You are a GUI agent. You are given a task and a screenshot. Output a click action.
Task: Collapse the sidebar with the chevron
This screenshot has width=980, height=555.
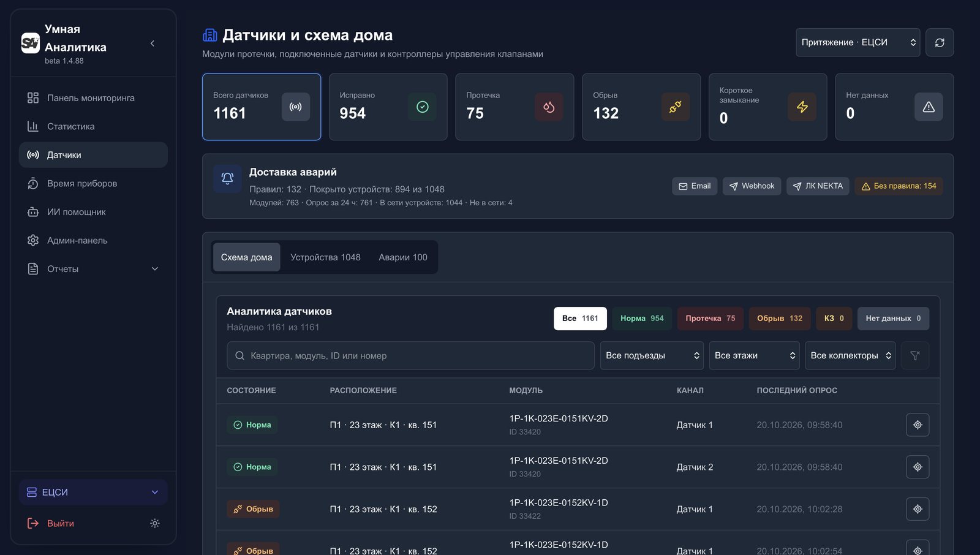click(152, 43)
